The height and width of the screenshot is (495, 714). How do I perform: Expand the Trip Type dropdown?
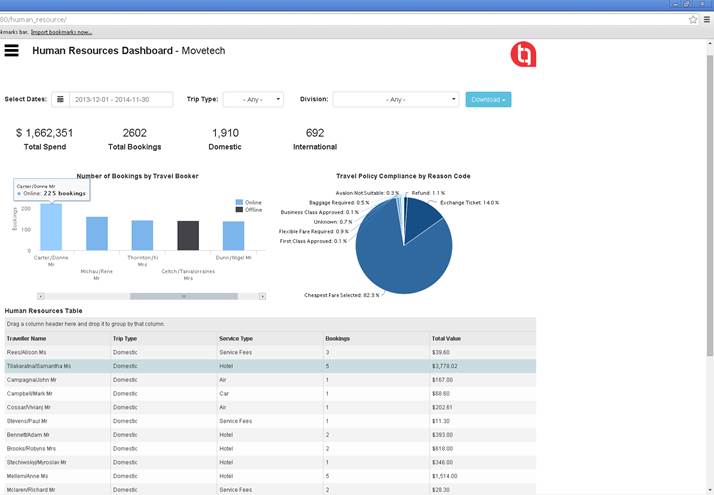coord(253,99)
